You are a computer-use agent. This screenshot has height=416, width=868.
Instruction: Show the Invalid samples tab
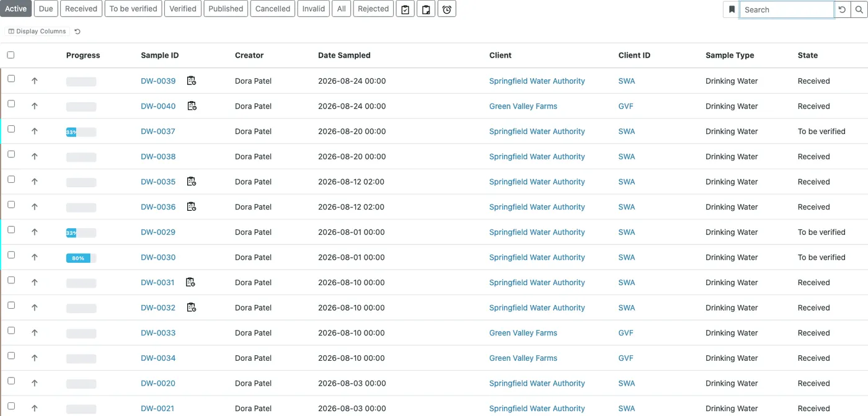(314, 9)
